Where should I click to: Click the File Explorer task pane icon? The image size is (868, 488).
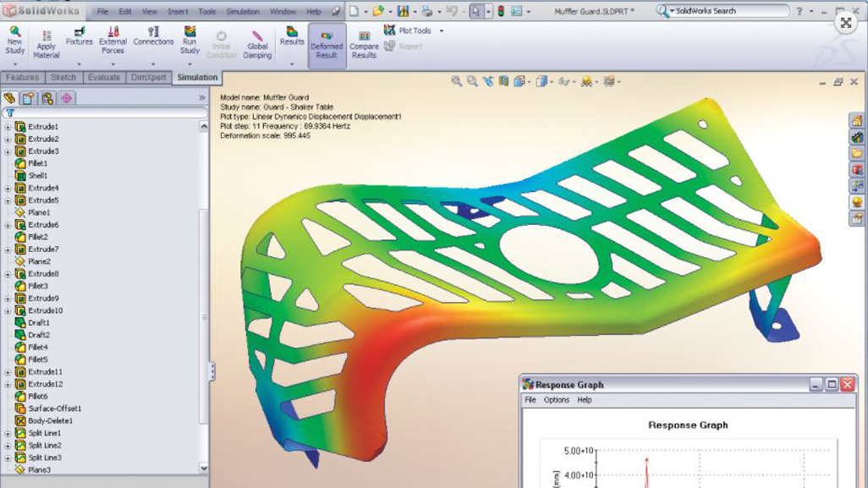[x=857, y=153]
